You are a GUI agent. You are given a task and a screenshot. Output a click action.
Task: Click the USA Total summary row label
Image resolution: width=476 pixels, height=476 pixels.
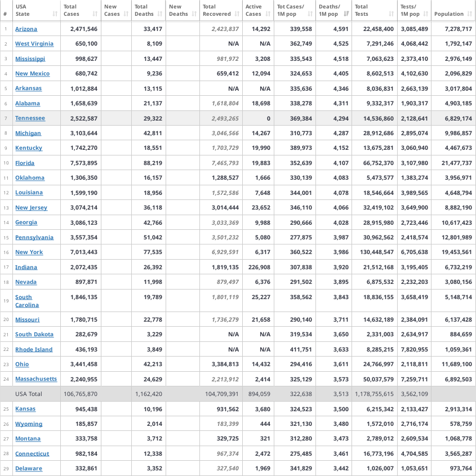pyautogui.click(x=29, y=394)
